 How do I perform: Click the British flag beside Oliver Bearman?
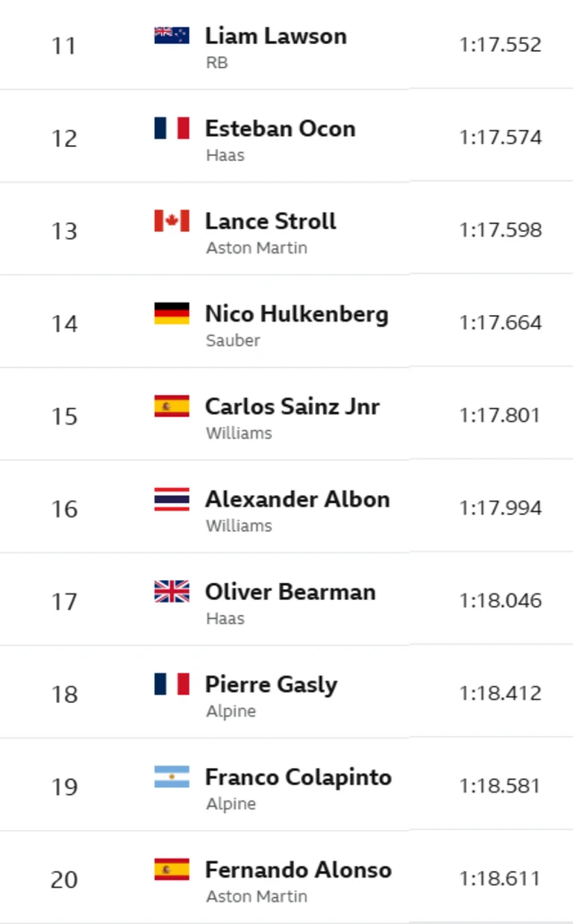(171, 591)
